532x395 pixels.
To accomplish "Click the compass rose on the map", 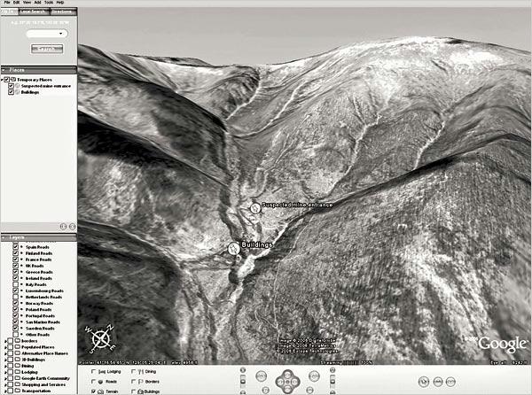I will point(101,337).
